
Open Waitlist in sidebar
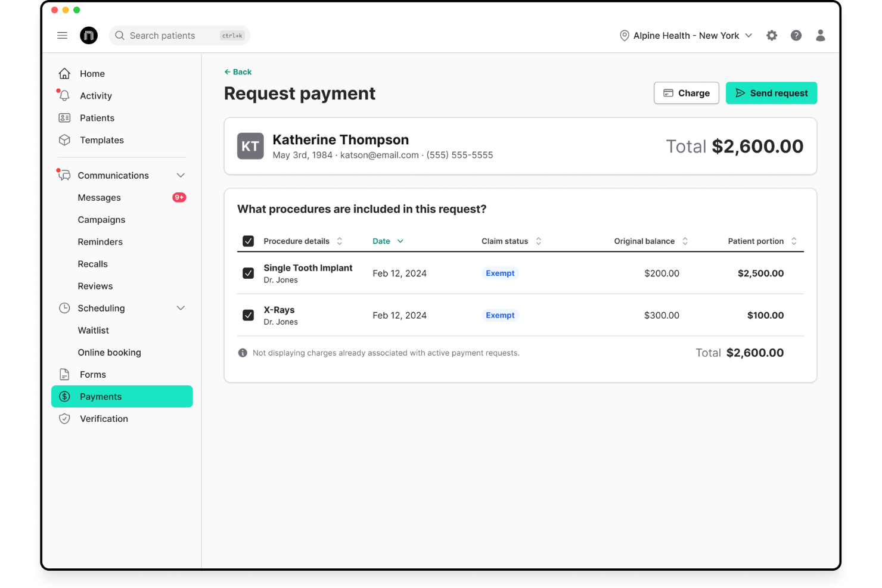(122, 330)
